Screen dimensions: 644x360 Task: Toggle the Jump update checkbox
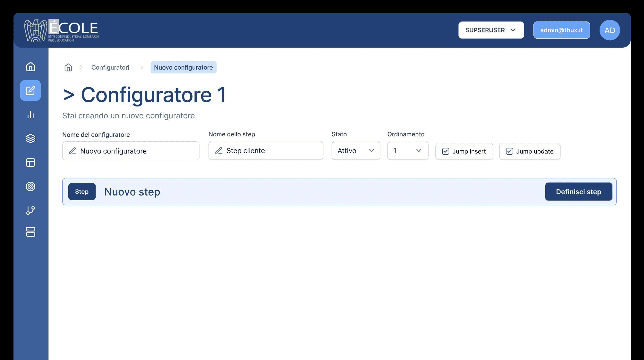point(509,151)
